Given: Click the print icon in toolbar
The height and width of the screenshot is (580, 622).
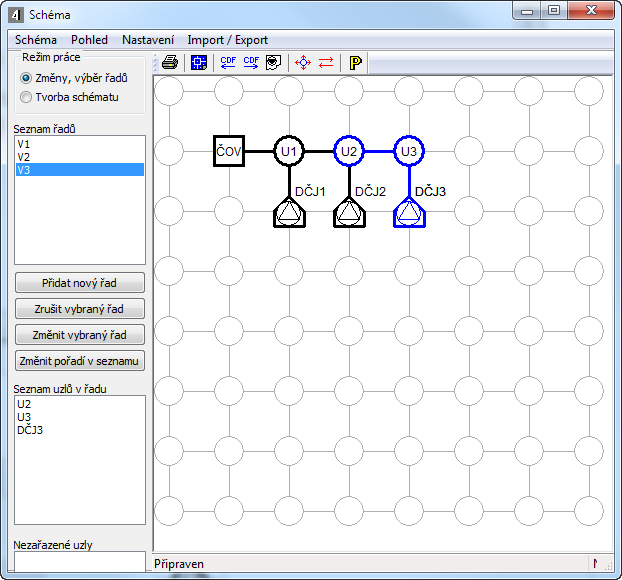Looking at the screenshot, I should (x=170, y=63).
